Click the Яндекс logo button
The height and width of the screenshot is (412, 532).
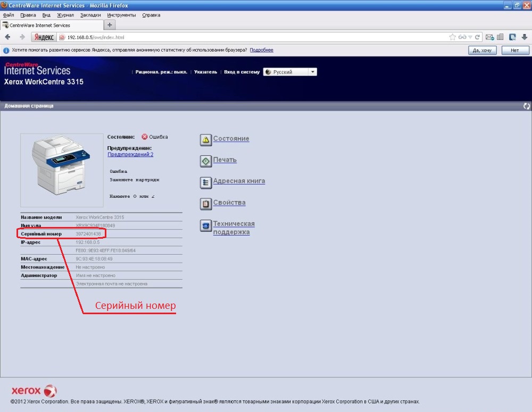pos(44,37)
